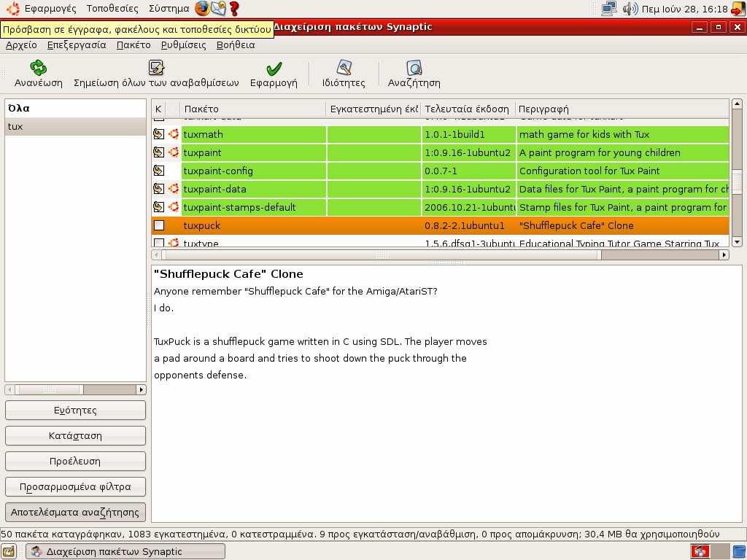The width and height of the screenshot is (747, 560).
Task: Select the tuxpaint-config package name
Action: (218, 171)
